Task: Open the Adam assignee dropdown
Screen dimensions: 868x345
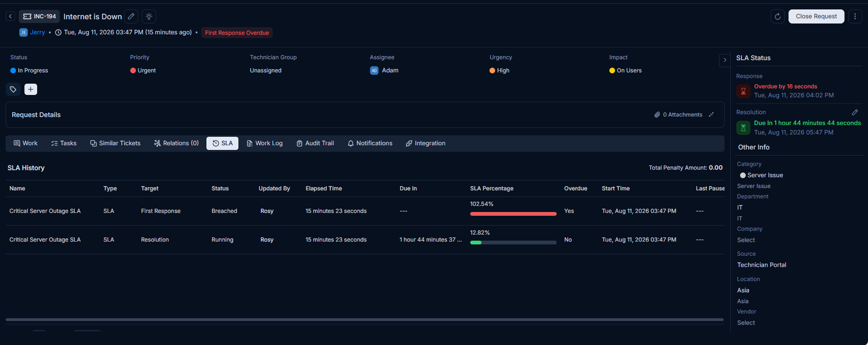Action: coord(384,71)
